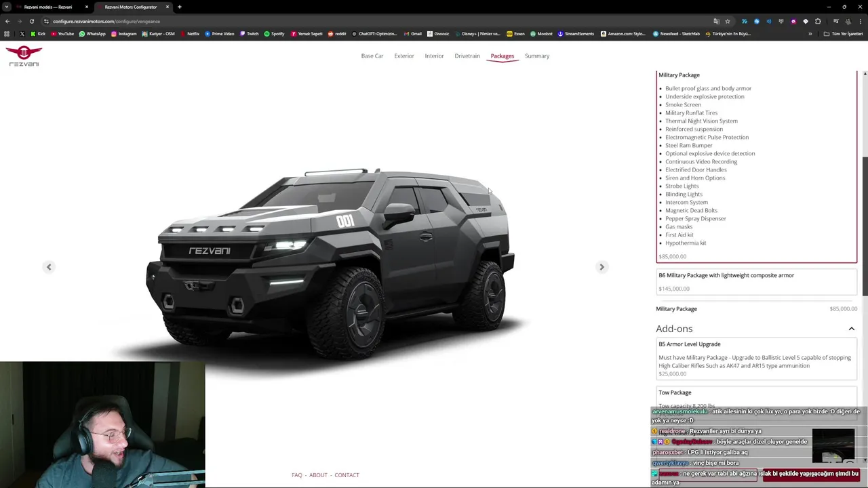Close the Rezvani Motors Configurator tab
This screenshot has height=488, width=868.
click(167, 7)
